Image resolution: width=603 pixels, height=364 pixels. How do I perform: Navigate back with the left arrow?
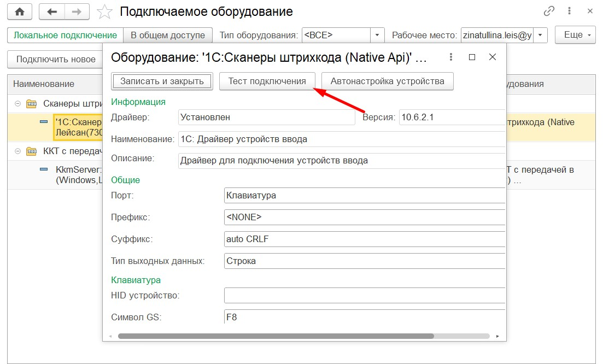[x=52, y=12]
